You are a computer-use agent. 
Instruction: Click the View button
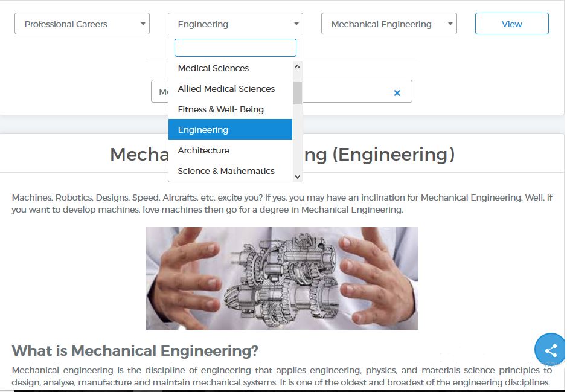click(511, 24)
